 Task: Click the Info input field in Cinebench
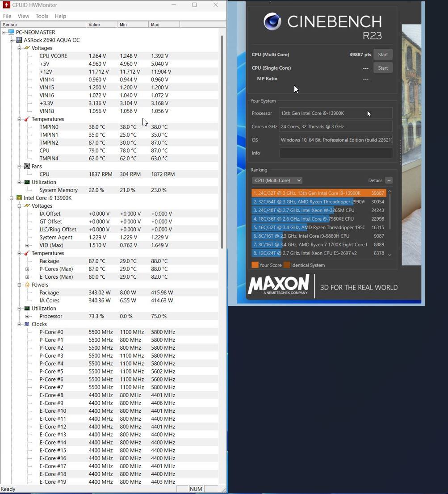[336, 153]
